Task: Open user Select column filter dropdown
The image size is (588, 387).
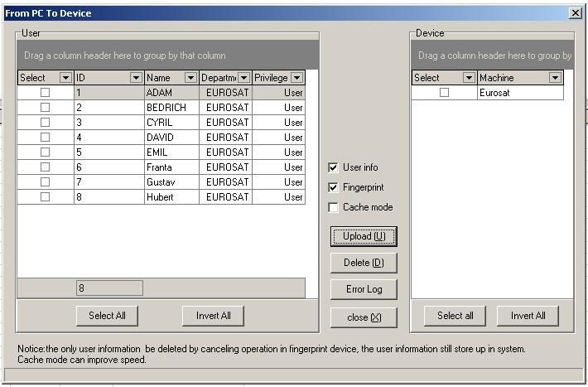Action: point(65,78)
